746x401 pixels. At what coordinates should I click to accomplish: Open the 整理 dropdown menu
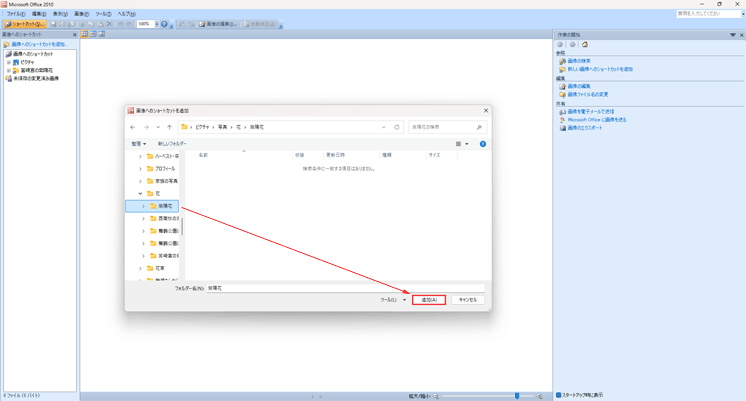(x=139, y=144)
